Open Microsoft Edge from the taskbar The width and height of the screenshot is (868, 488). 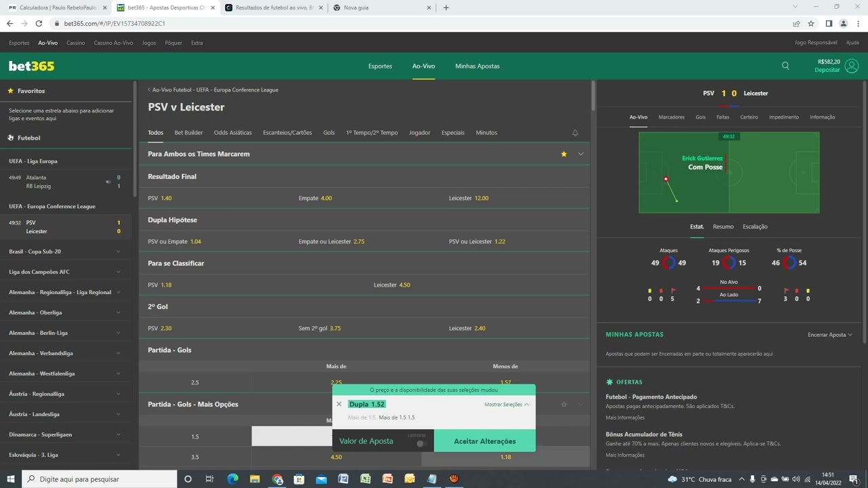click(233, 479)
